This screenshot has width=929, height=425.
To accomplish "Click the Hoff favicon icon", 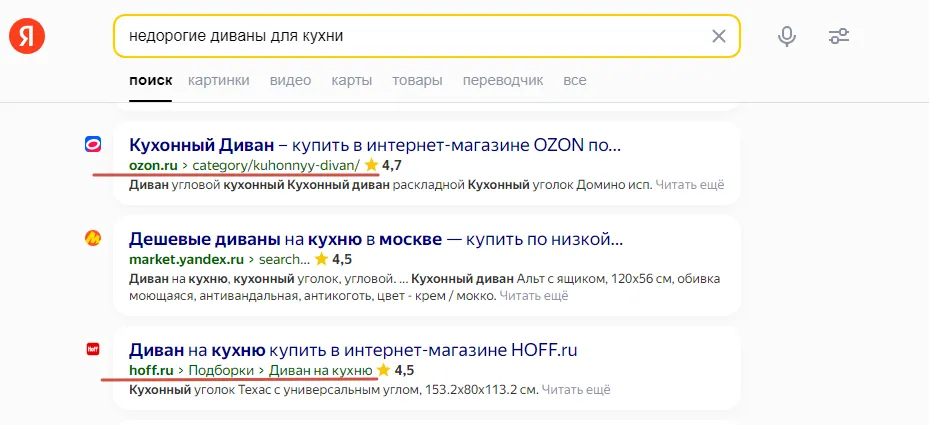I will [x=93, y=349].
